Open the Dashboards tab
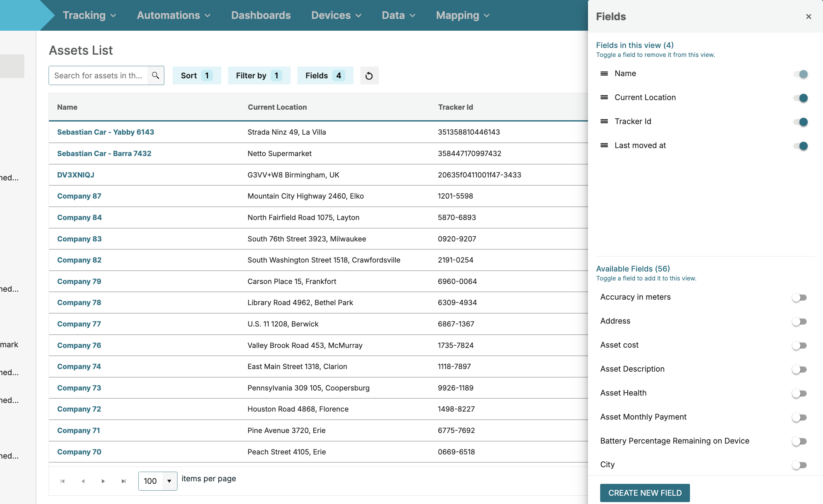823x504 pixels. 261,15
